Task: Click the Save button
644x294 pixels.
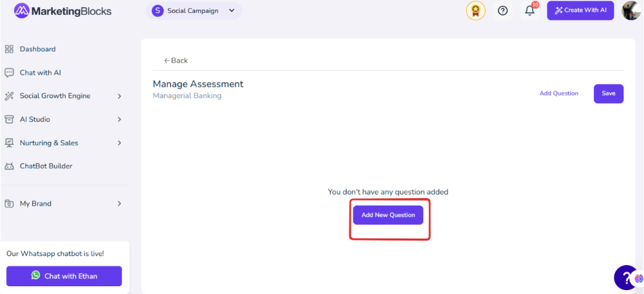Action: (609, 93)
